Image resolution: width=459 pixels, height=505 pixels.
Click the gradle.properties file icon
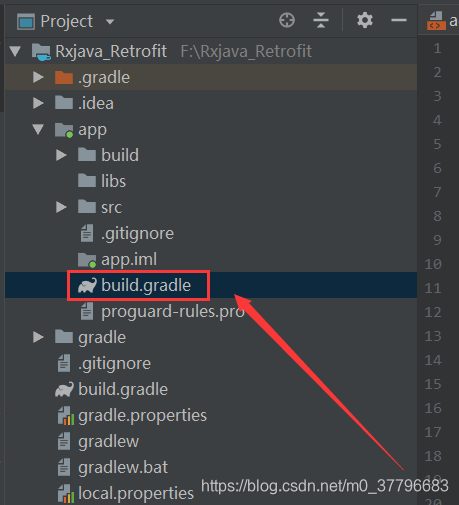click(66, 416)
